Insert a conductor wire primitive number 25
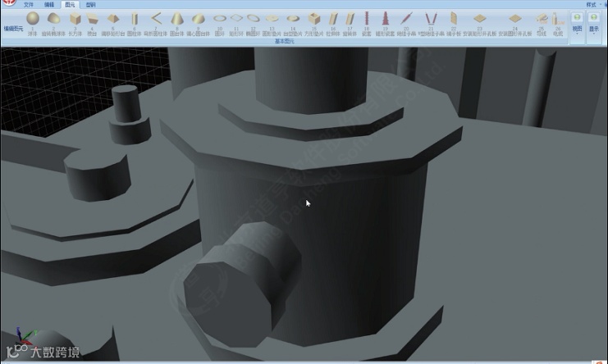 coord(542,23)
